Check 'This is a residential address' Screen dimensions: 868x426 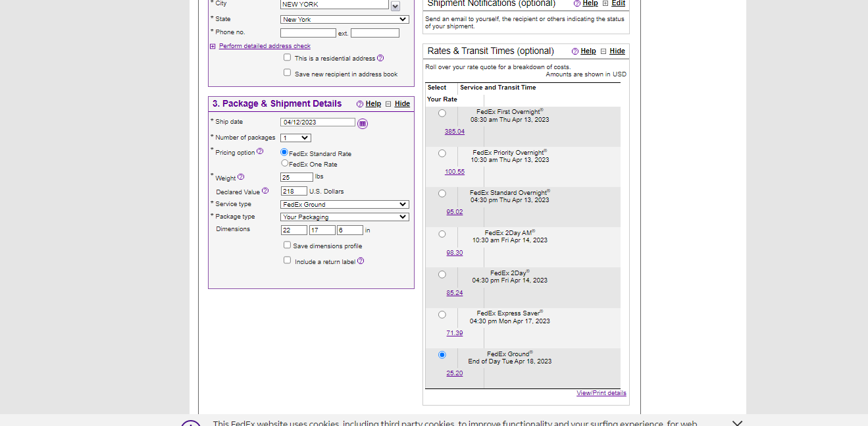[287, 57]
